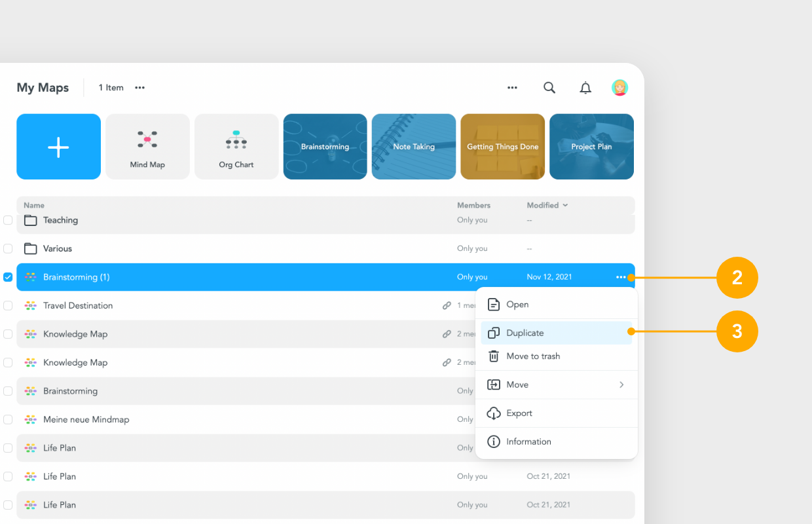Viewport: 812px width, 524px height.
Task: Create a new Org Chart from its tile
Action: click(236, 147)
